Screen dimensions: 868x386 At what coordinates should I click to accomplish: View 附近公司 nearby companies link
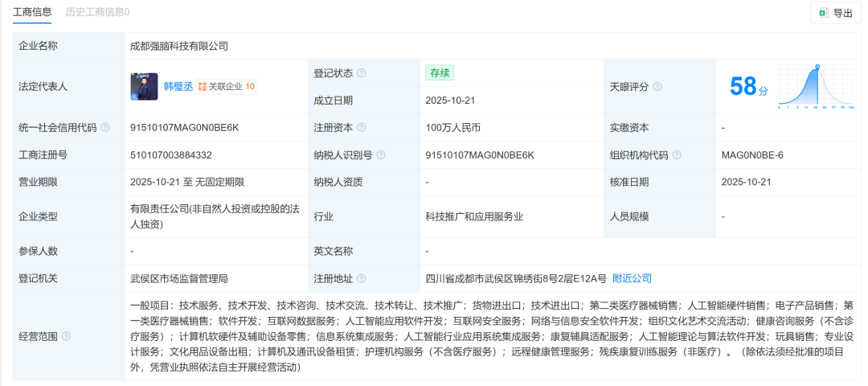click(x=632, y=279)
